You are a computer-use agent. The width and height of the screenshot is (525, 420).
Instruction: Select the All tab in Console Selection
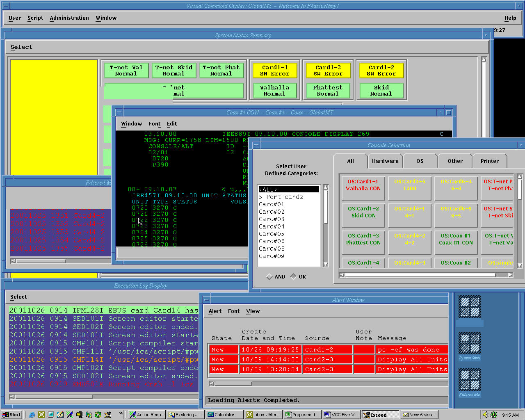(x=351, y=161)
